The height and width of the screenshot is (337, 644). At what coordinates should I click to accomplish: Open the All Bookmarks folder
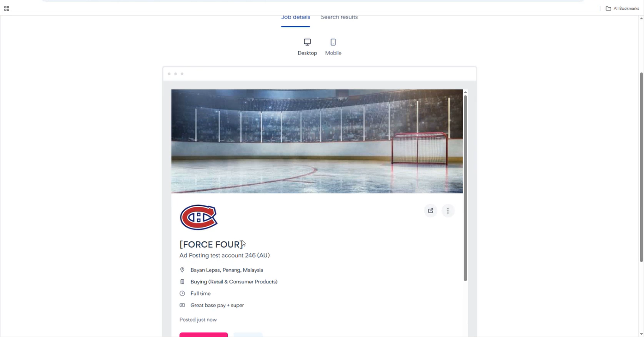[x=622, y=8]
